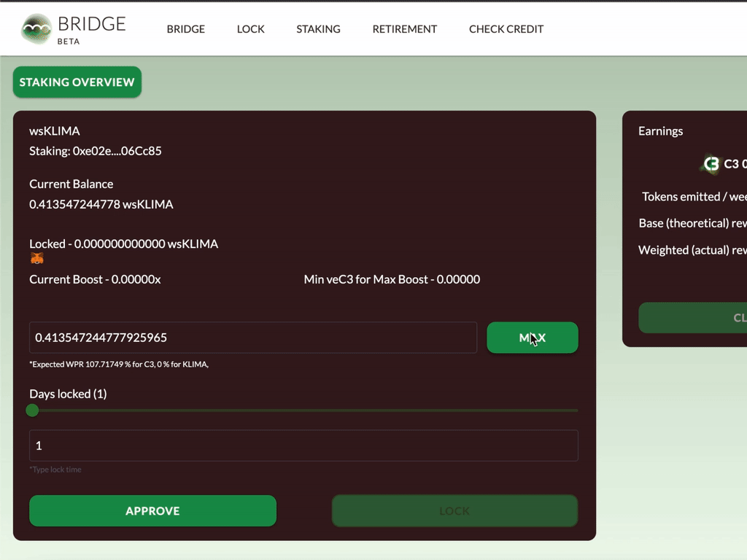The height and width of the screenshot is (560, 747).
Task: Click the Current Boost - 0.00000x text
Action: [x=95, y=279]
